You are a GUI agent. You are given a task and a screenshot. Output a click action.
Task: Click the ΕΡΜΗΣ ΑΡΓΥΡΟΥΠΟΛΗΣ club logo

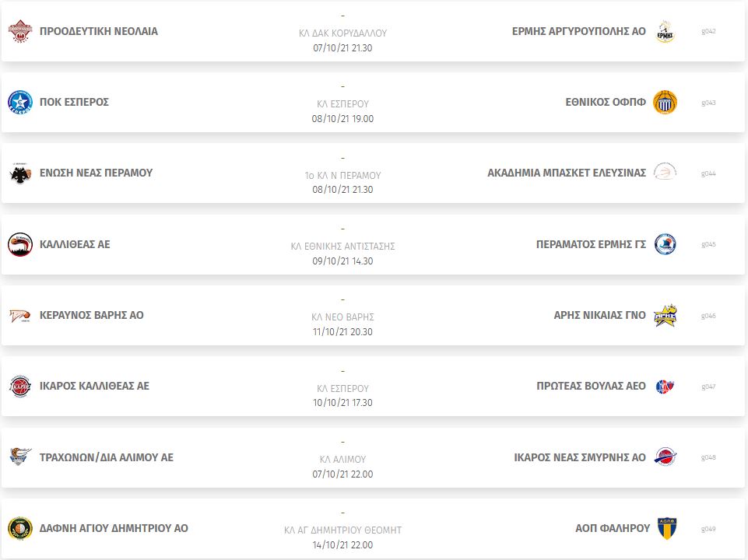665,31
